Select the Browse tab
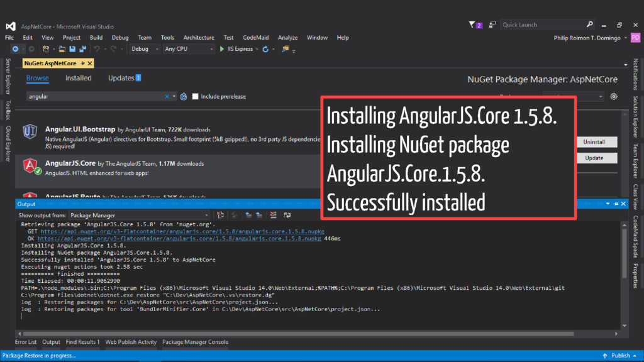644x362 pixels. pos(37,78)
